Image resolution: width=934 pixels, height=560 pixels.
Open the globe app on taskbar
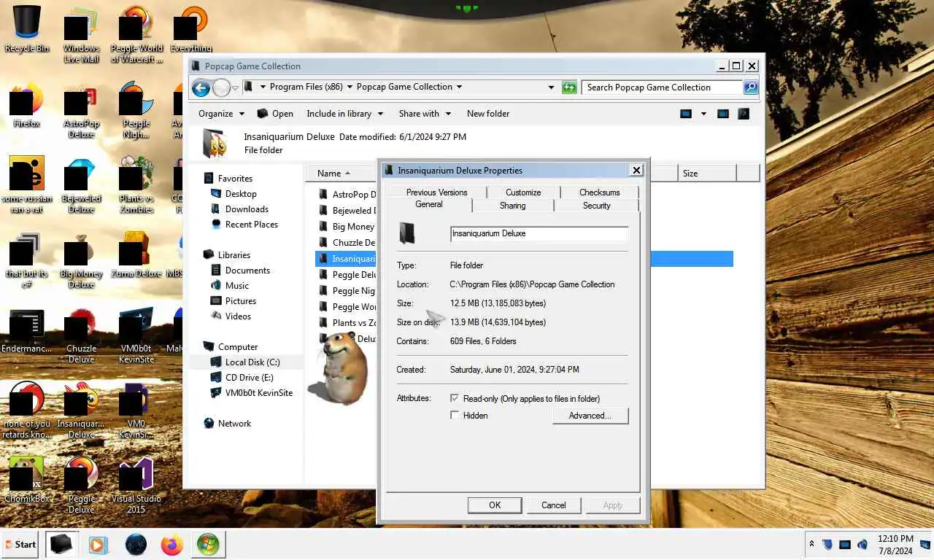point(136,545)
